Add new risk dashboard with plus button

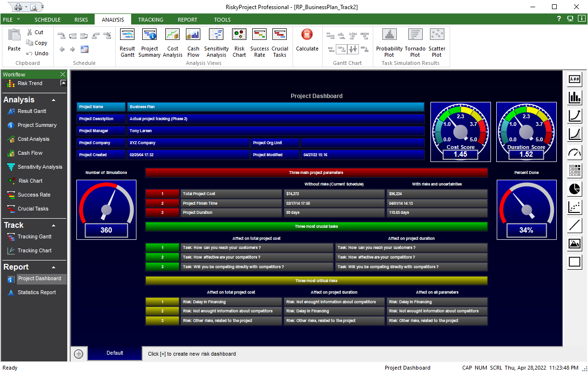point(79,354)
